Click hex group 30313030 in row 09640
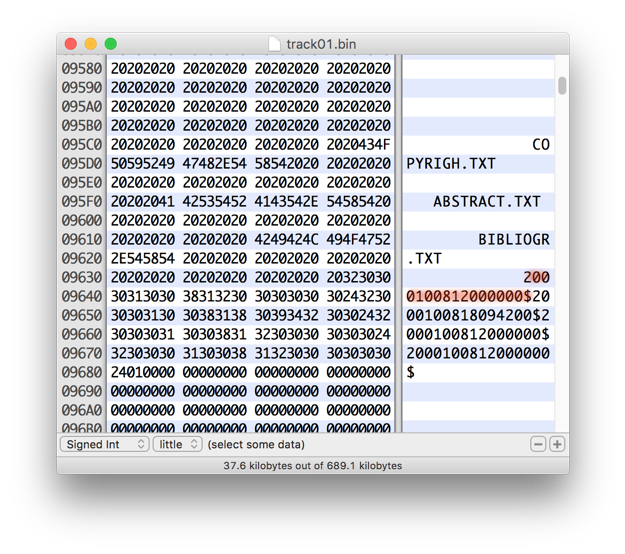The image size is (625, 554). pyautogui.click(x=143, y=296)
